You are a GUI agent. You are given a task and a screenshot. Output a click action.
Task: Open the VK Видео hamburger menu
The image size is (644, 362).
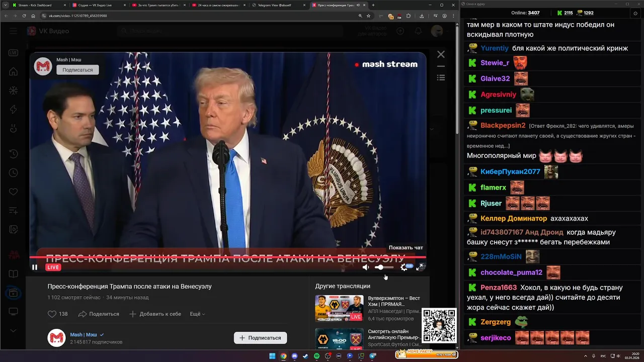(x=13, y=31)
